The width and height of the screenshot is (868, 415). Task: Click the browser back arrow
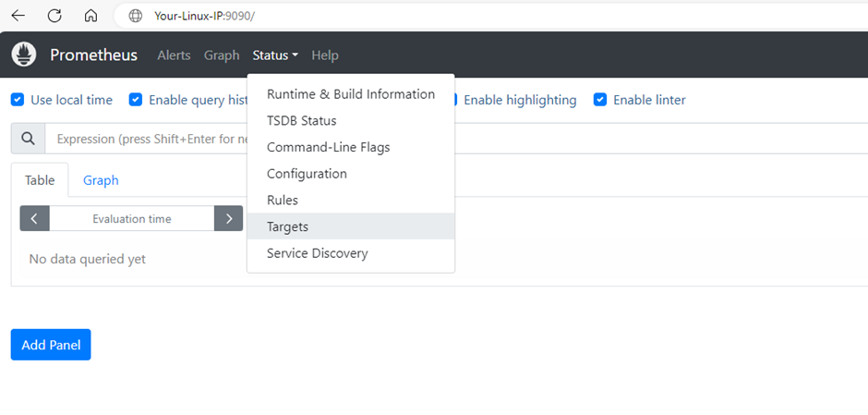pos(18,16)
